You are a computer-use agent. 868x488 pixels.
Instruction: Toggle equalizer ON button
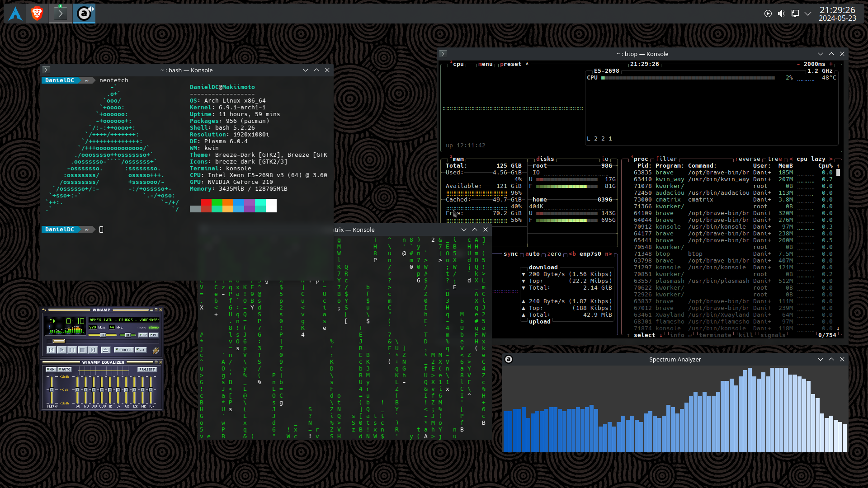(51, 369)
